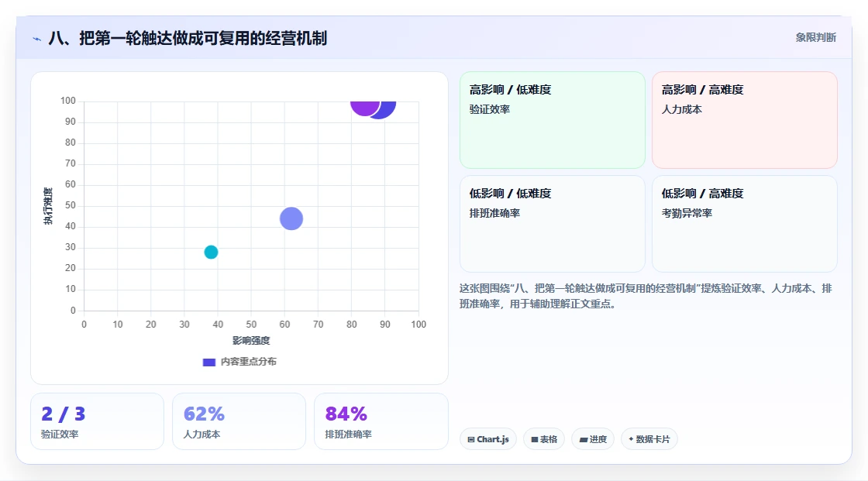868x481 pixels.
Task: Click the 表格 tag chip
Action: click(x=543, y=439)
